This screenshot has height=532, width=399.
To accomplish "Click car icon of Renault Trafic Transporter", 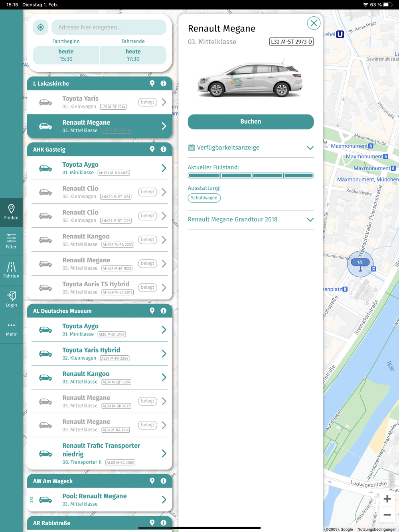I will [45, 454].
